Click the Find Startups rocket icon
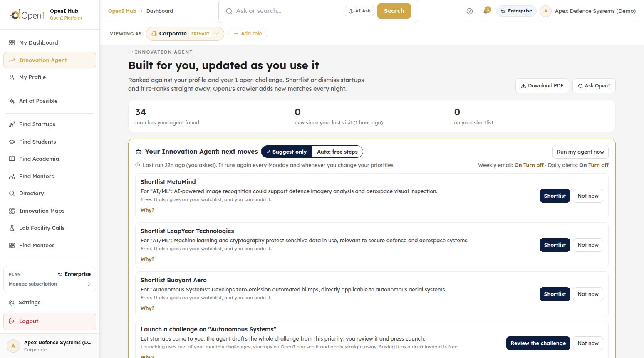This screenshot has width=644, height=358. point(12,124)
